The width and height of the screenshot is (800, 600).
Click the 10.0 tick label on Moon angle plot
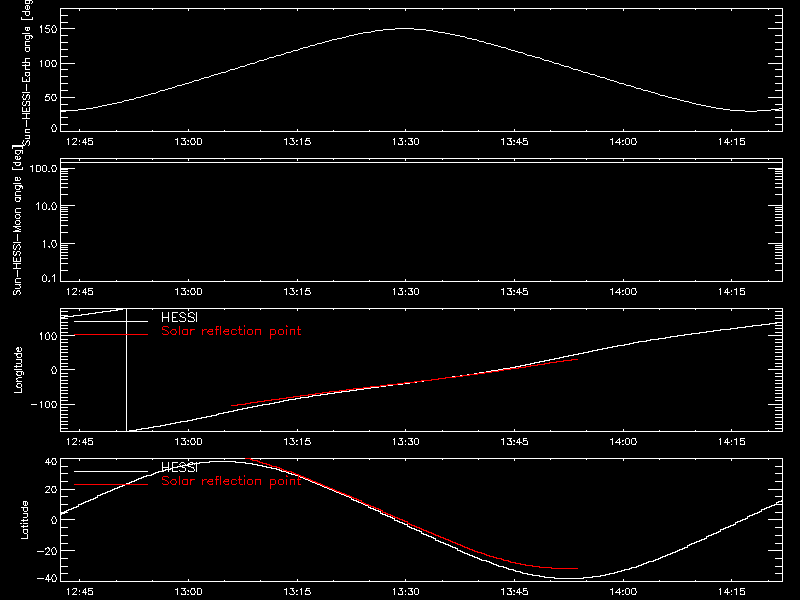pyautogui.click(x=46, y=206)
